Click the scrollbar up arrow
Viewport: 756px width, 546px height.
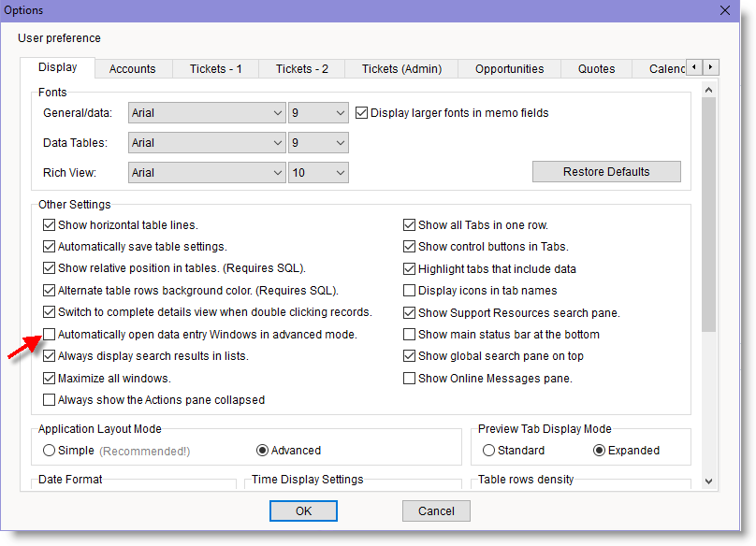coord(708,90)
